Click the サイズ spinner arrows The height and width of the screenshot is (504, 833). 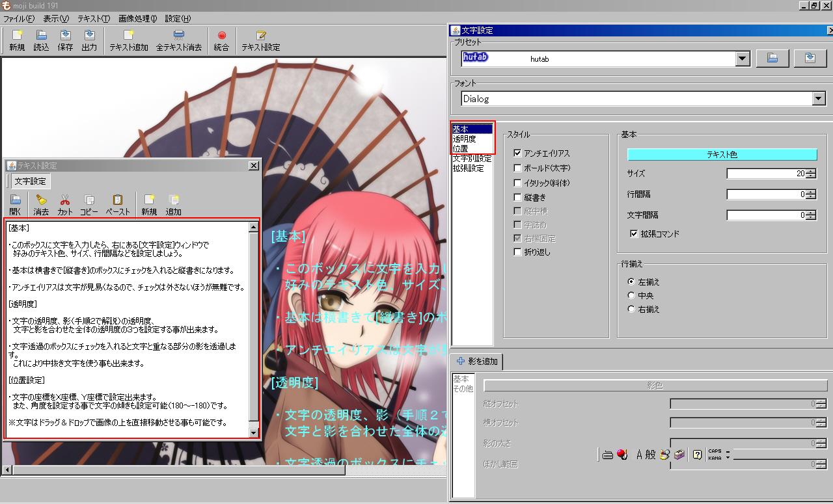click(x=810, y=174)
